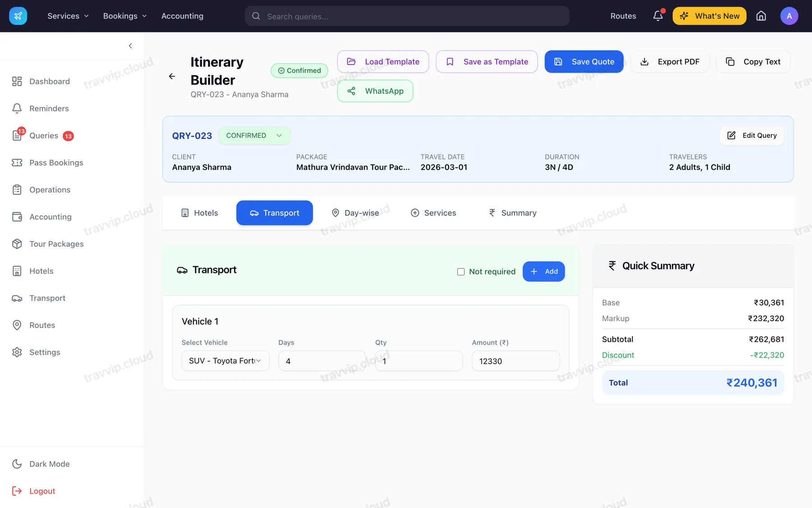Screen dimensions: 812x508
Task: Click the Days input field
Action: click(x=322, y=361)
